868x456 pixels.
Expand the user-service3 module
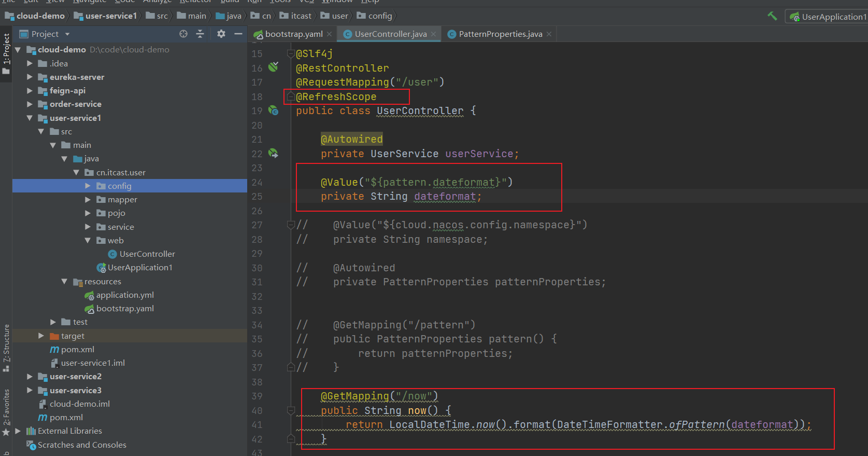[30, 390]
